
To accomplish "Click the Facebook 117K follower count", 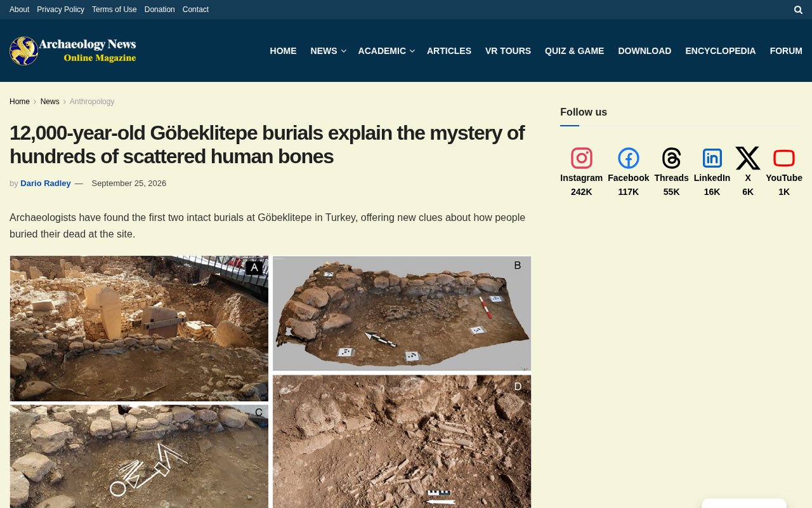I will [629, 192].
